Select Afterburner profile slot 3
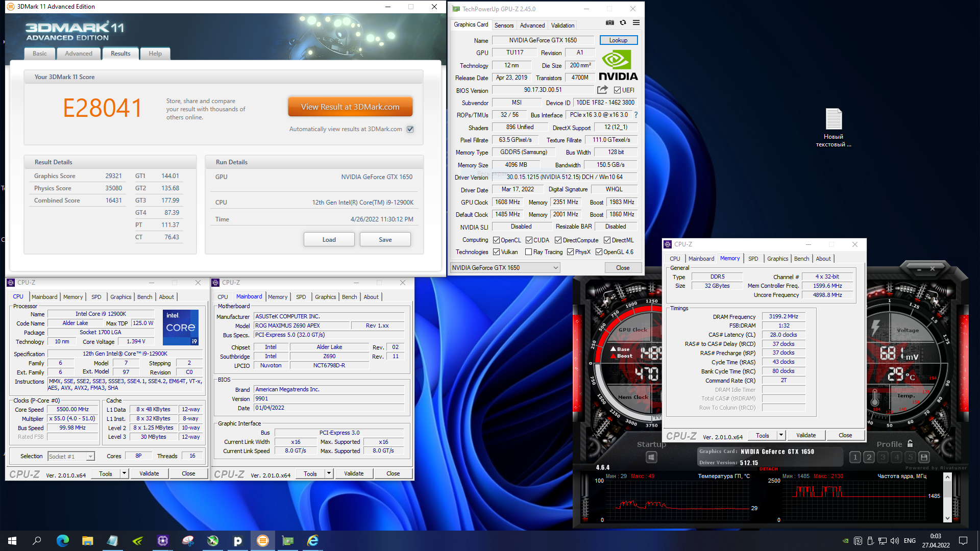The width and height of the screenshot is (980, 551). (x=883, y=457)
